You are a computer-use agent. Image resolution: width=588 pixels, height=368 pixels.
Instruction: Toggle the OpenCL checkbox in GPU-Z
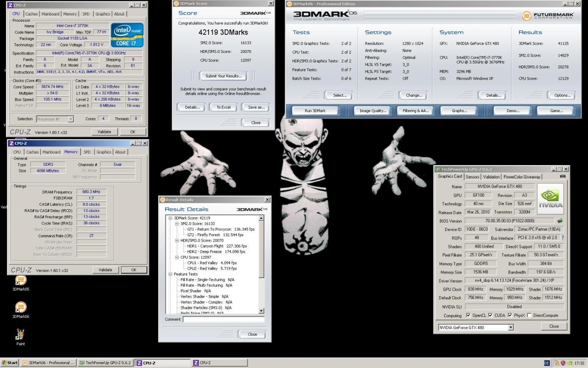click(x=468, y=315)
